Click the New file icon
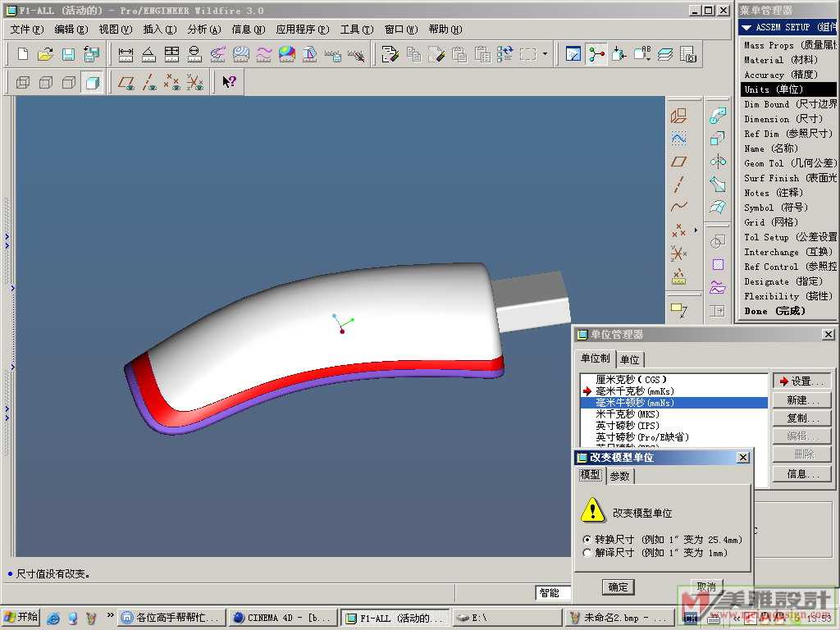This screenshot has width=840, height=630. (x=23, y=55)
